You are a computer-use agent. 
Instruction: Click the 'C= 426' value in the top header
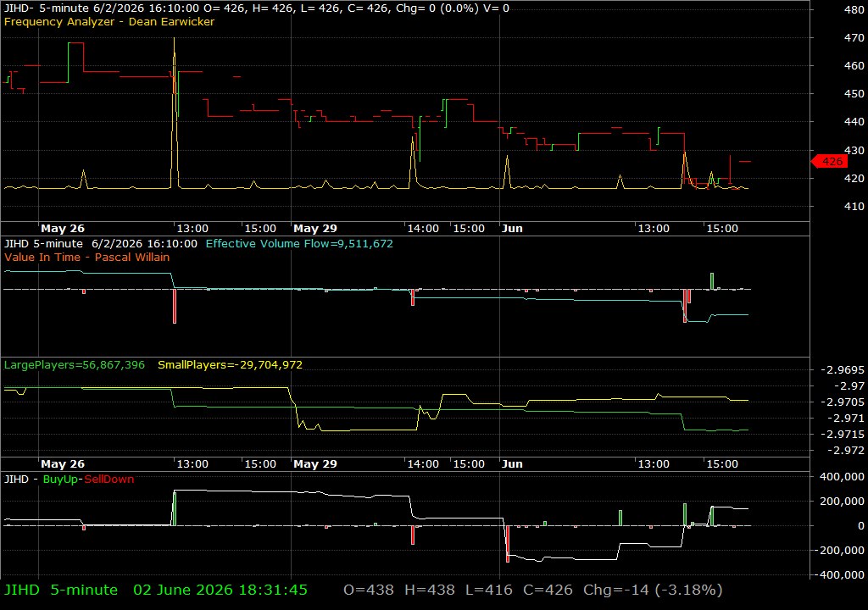(x=370, y=8)
